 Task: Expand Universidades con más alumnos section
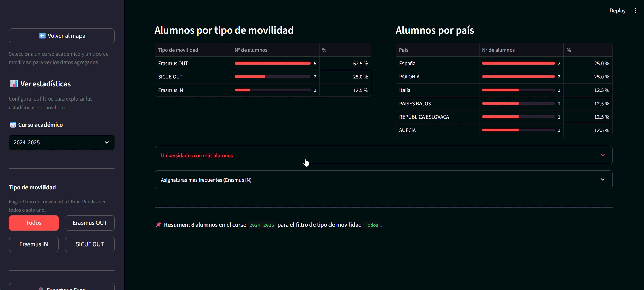pos(383,155)
